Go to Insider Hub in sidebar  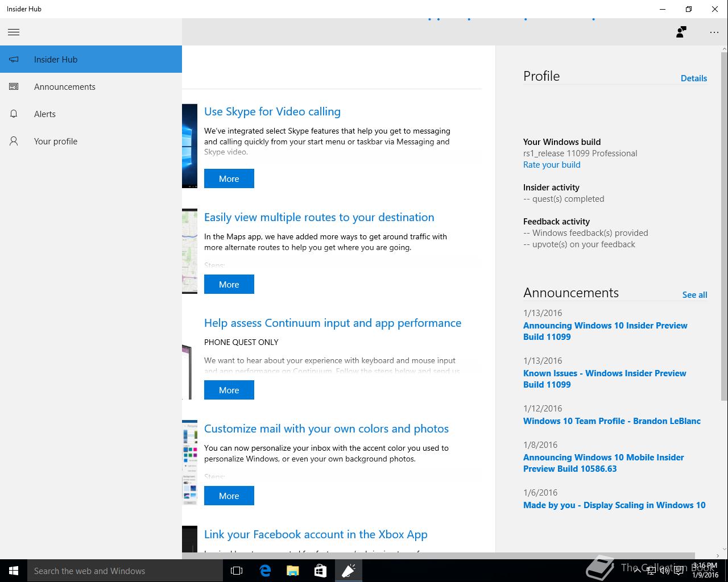(91, 59)
